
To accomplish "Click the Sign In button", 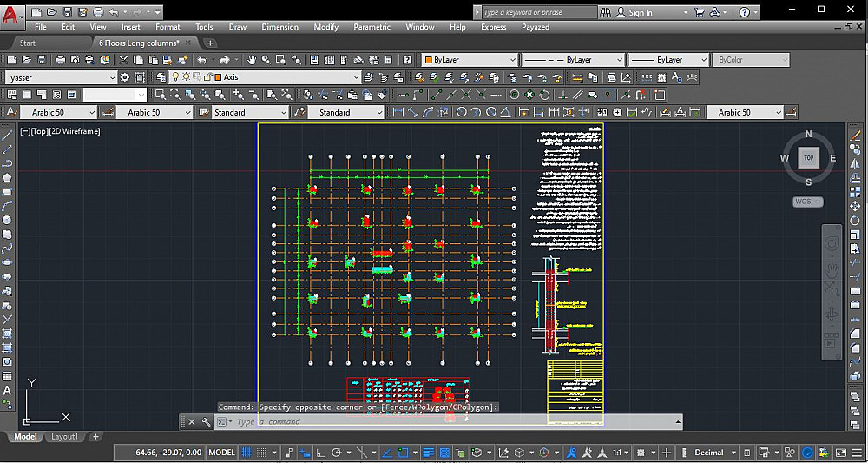I will point(641,13).
